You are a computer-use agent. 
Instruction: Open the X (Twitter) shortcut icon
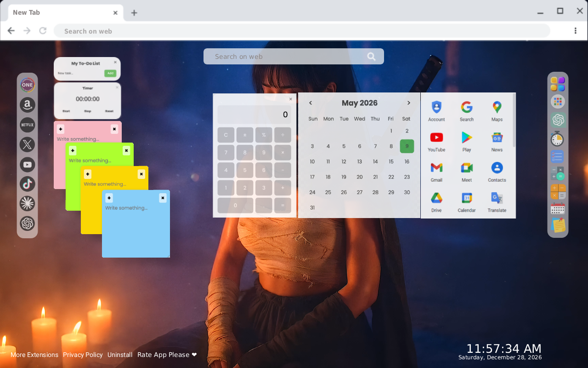point(28,144)
